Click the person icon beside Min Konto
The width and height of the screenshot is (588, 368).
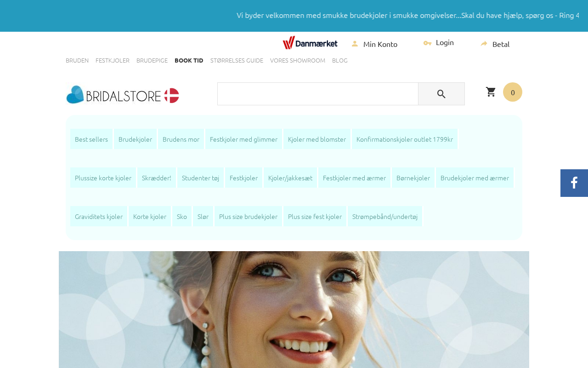(x=355, y=44)
